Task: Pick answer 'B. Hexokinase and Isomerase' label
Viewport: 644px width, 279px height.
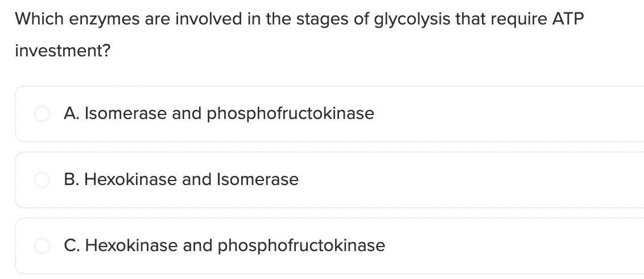Action: [181, 179]
